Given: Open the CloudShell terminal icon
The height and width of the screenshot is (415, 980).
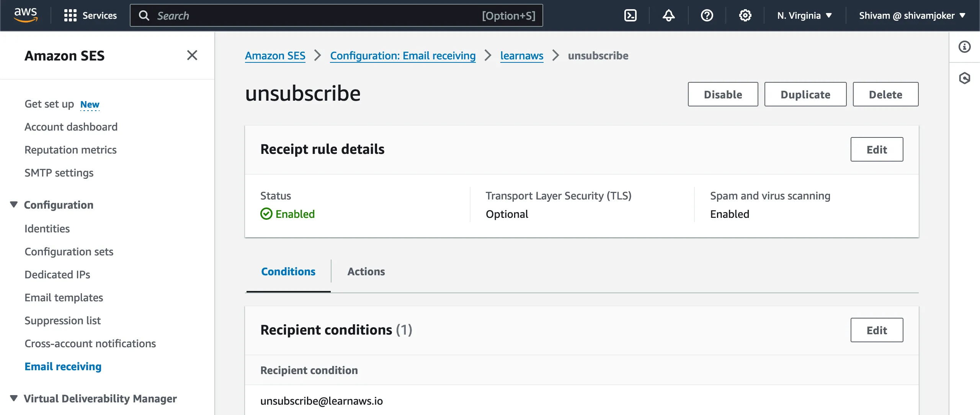Looking at the screenshot, I should [630, 15].
